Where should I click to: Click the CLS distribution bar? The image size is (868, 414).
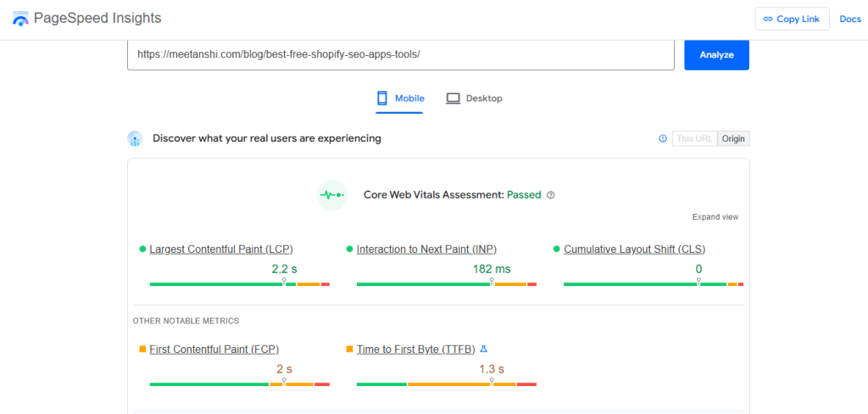(654, 284)
